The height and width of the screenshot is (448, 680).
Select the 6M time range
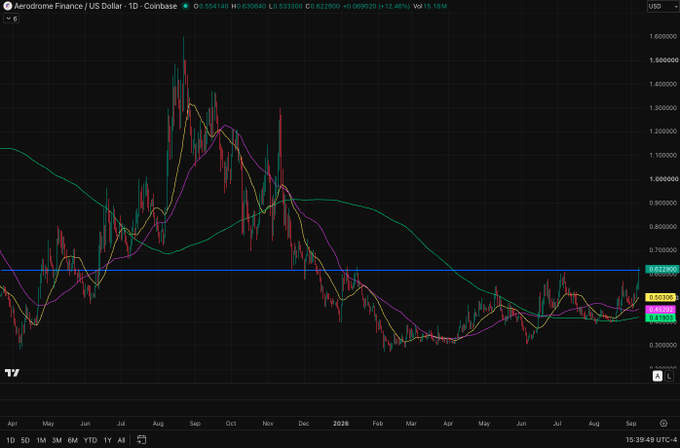pyautogui.click(x=72, y=440)
